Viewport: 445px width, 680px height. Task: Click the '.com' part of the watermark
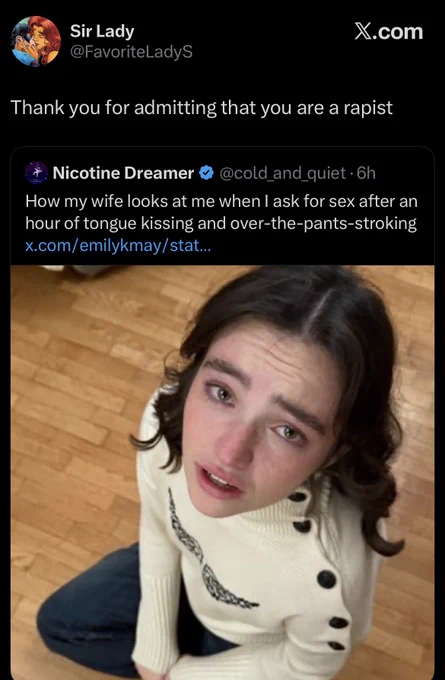point(399,32)
